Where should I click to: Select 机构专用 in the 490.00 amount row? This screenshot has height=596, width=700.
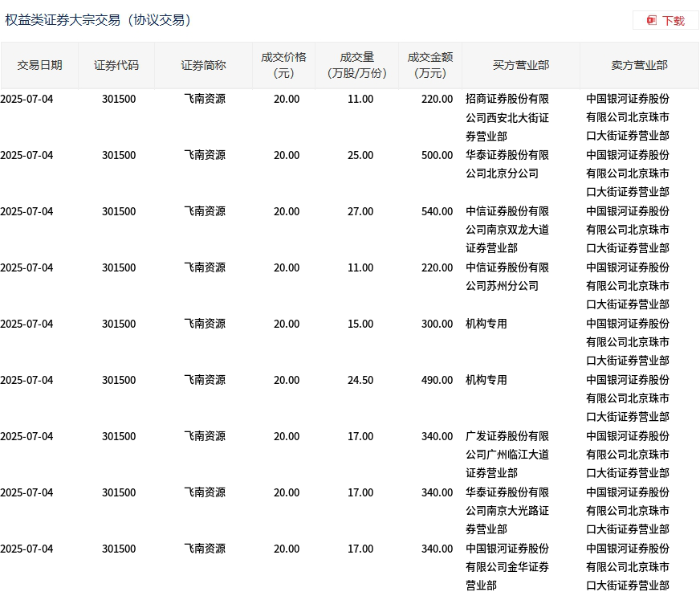tap(486, 380)
